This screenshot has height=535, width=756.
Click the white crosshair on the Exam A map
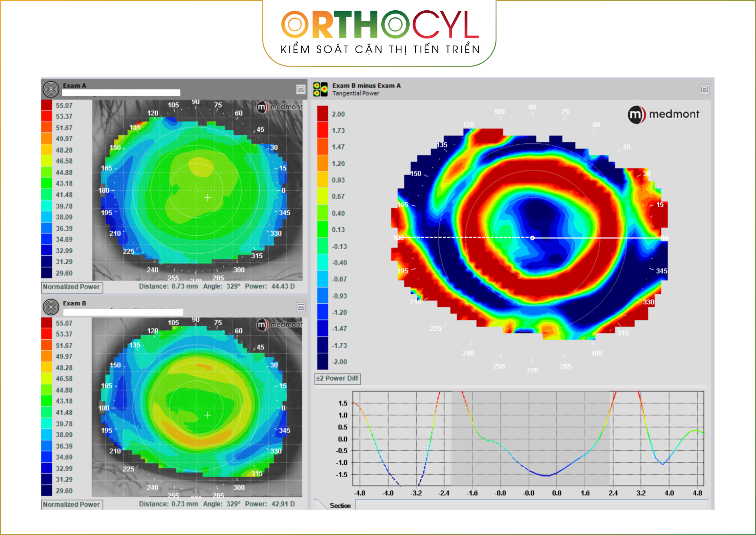pos(208,197)
